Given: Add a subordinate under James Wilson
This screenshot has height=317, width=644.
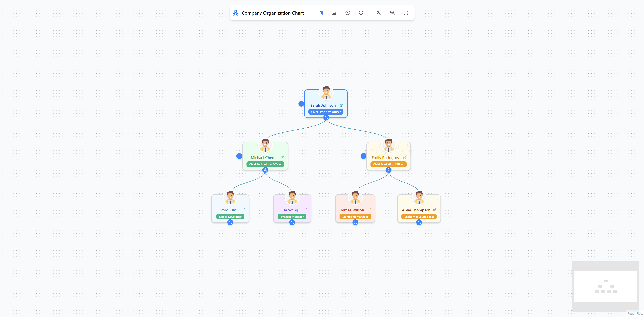Looking at the screenshot, I should [x=355, y=222].
